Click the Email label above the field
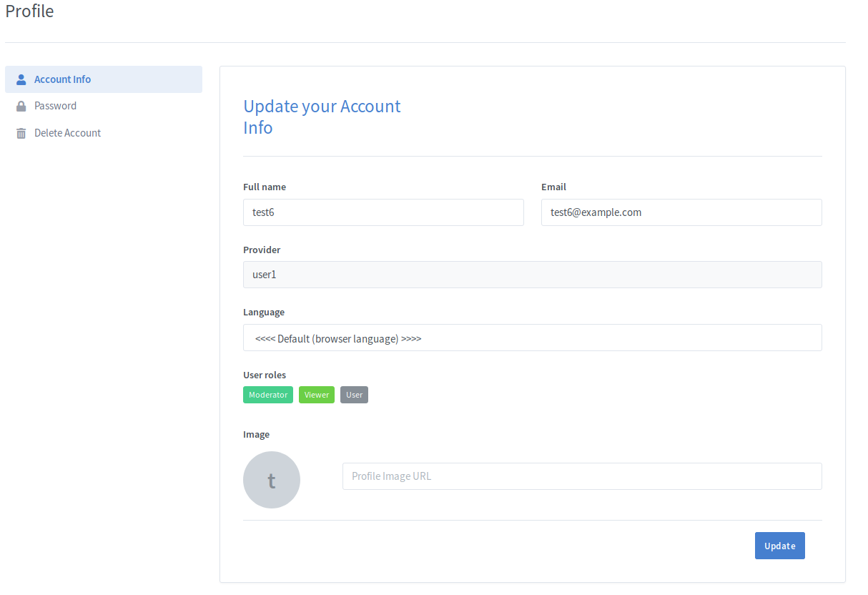Screen dimensions: 868x595 pos(553,187)
